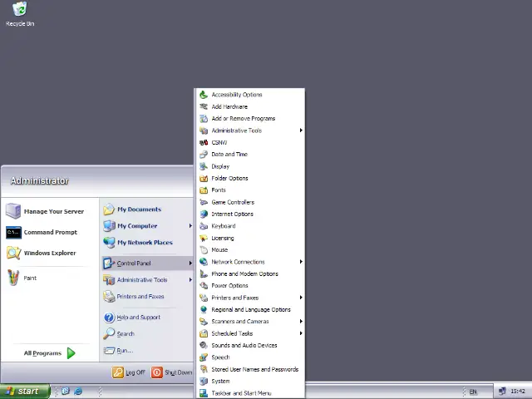Expand the My Computer submenu arrow
The width and height of the screenshot is (532, 399).
(190, 226)
